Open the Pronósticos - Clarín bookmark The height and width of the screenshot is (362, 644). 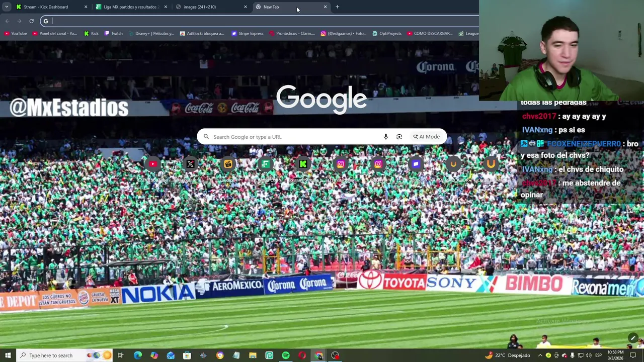point(292,34)
